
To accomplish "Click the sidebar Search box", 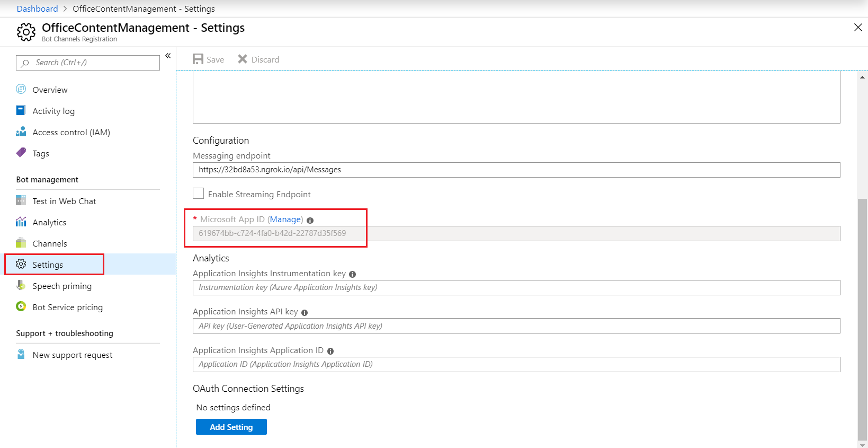I will tap(88, 63).
